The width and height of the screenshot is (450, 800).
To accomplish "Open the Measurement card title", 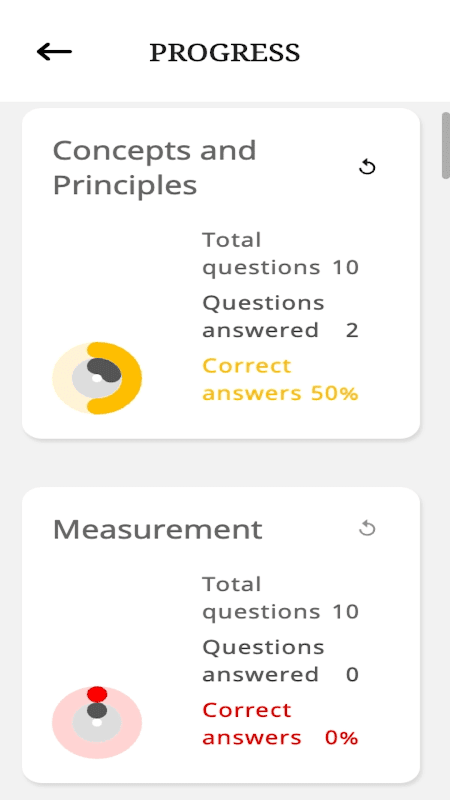I will 158,529.
